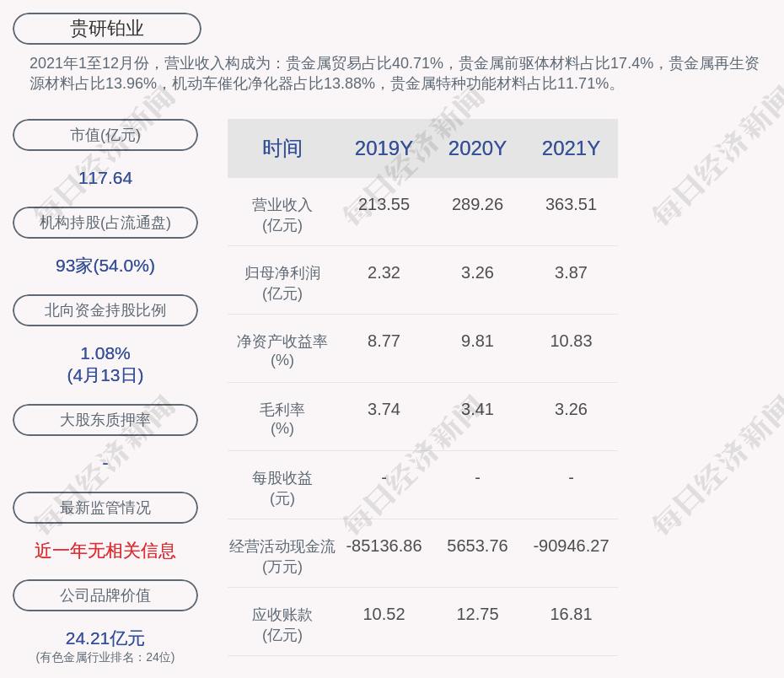Click receivables value 12.75
The width and height of the screenshot is (784, 678).
[477, 614]
